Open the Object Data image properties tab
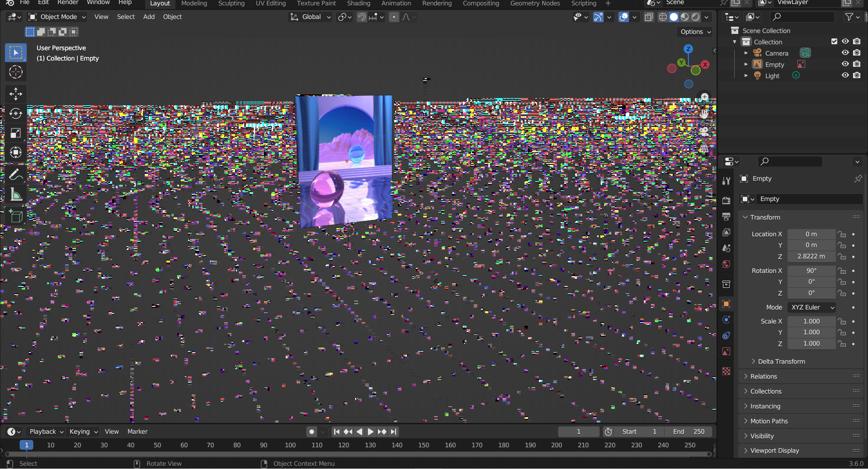 pos(726,352)
